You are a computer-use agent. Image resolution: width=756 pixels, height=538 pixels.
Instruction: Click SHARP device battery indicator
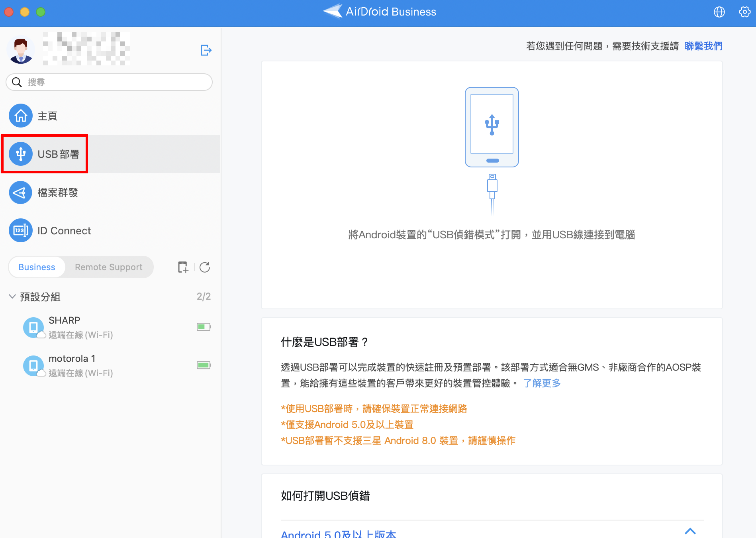204,327
